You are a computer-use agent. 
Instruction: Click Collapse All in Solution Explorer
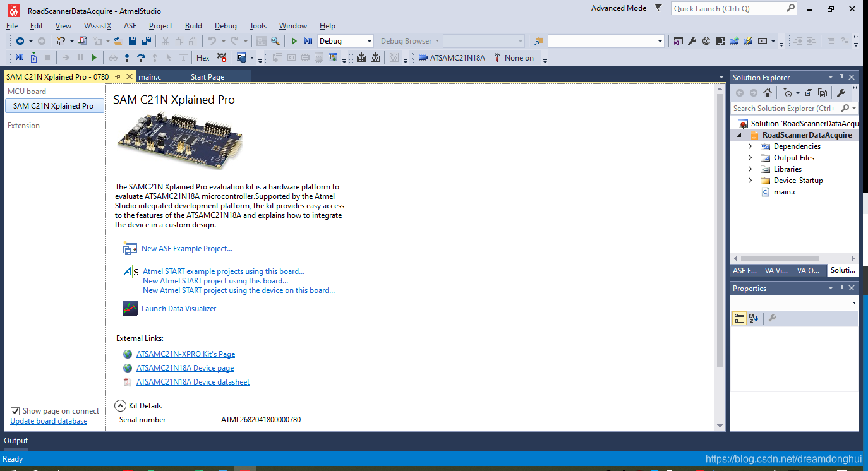tap(809, 93)
